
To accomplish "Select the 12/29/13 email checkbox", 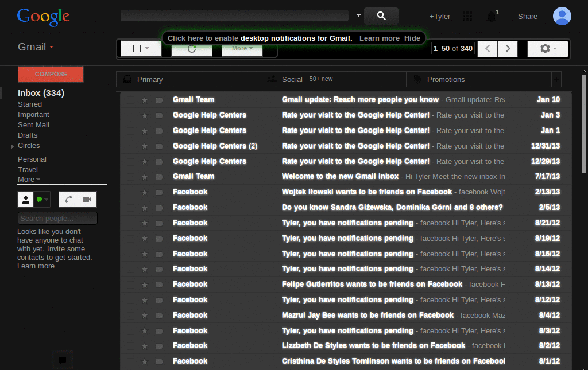I will point(130,161).
